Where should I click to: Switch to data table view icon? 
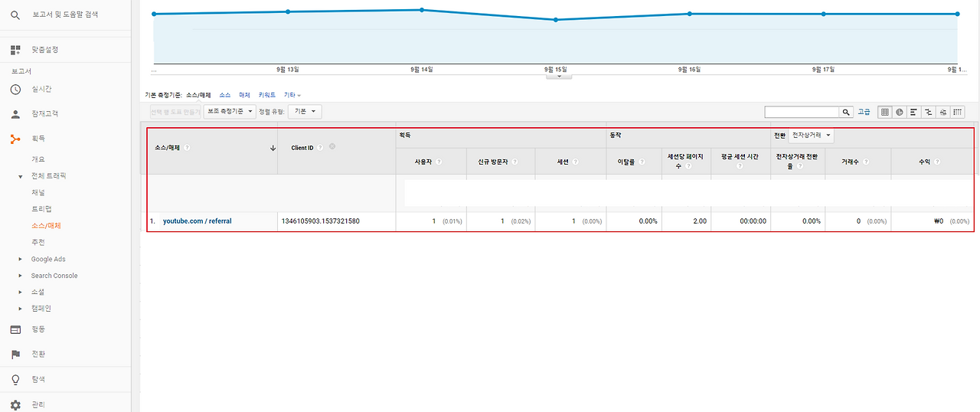885,112
